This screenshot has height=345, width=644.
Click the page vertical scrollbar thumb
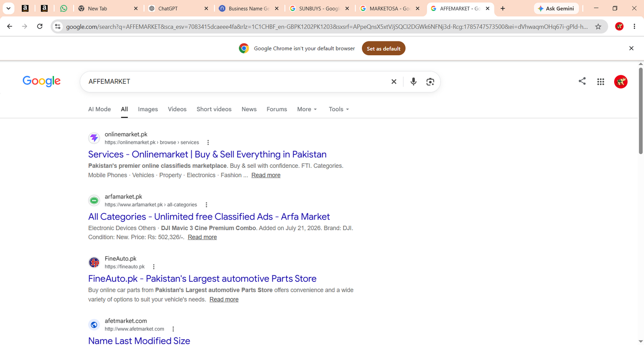(x=641, y=111)
